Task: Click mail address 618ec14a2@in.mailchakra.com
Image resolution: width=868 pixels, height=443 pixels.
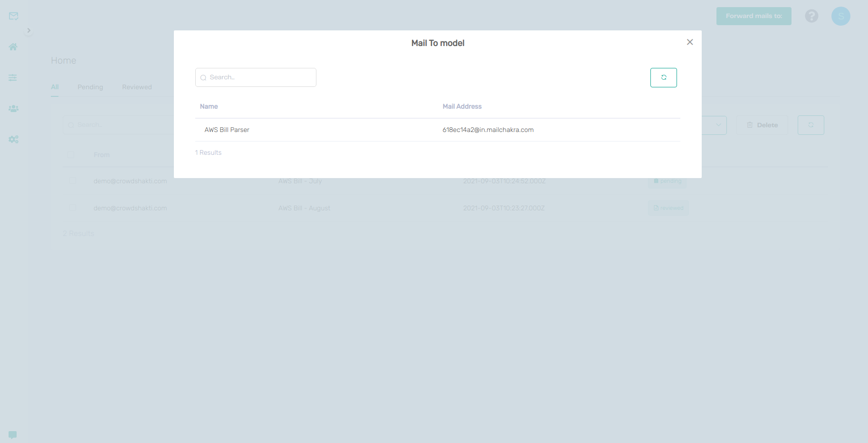Action: pyautogui.click(x=488, y=130)
